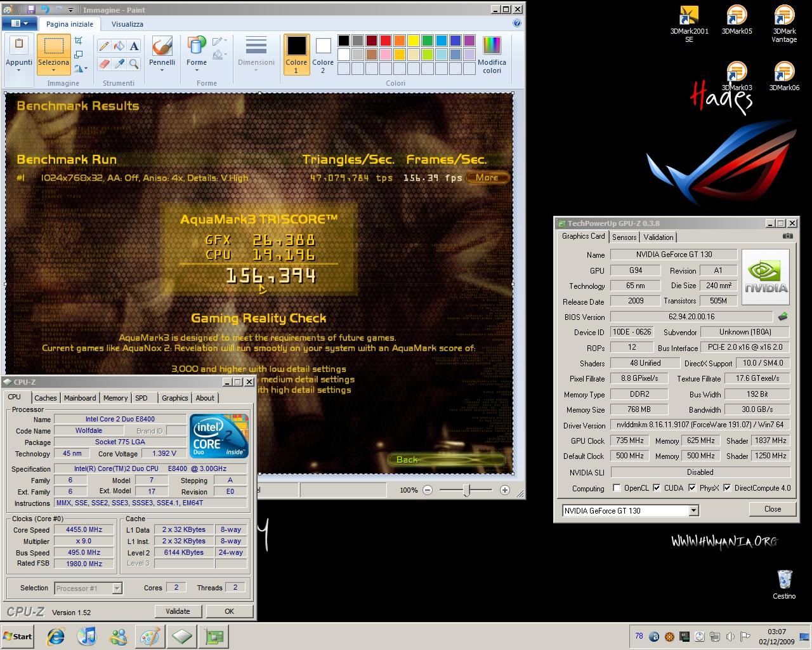Click the OK button in CPU-Z
The height and width of the screenshot is (650, 812).
230,611
